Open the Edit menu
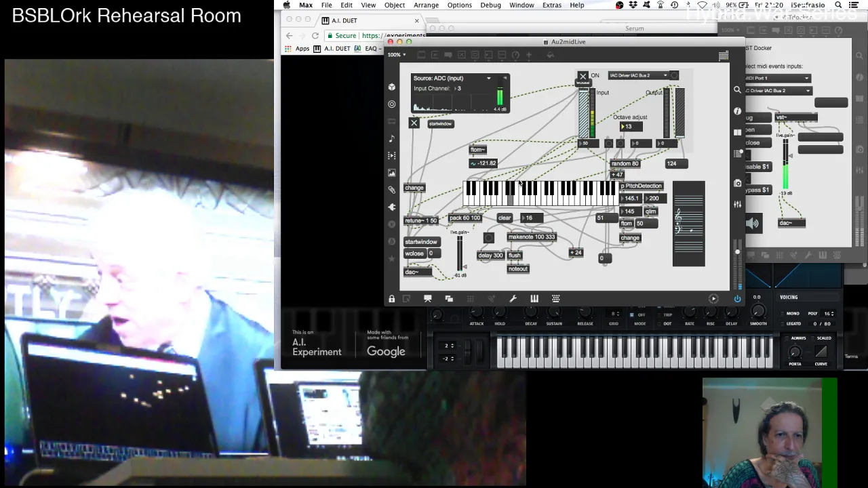This screenshot has width=868, height=488. (347, 5)
